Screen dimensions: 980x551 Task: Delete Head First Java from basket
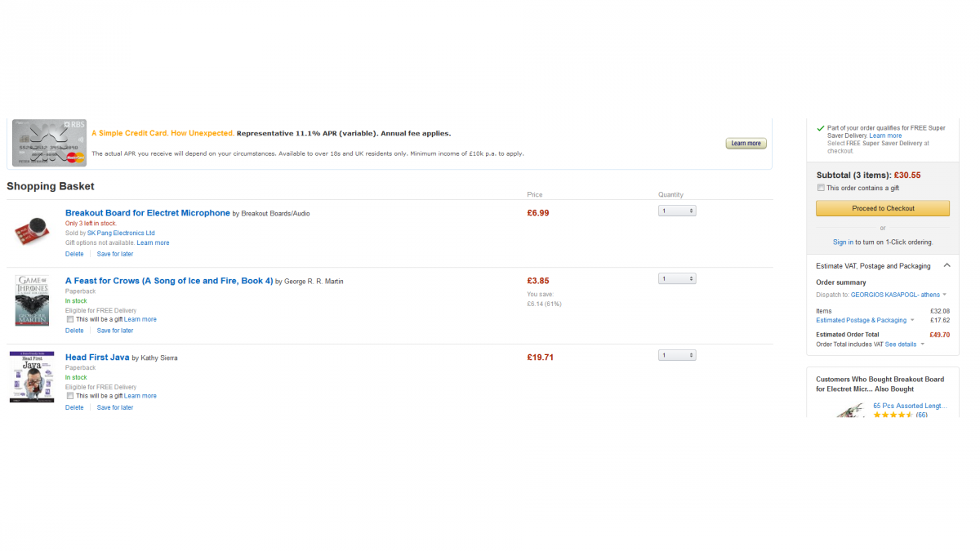point(74,407)
